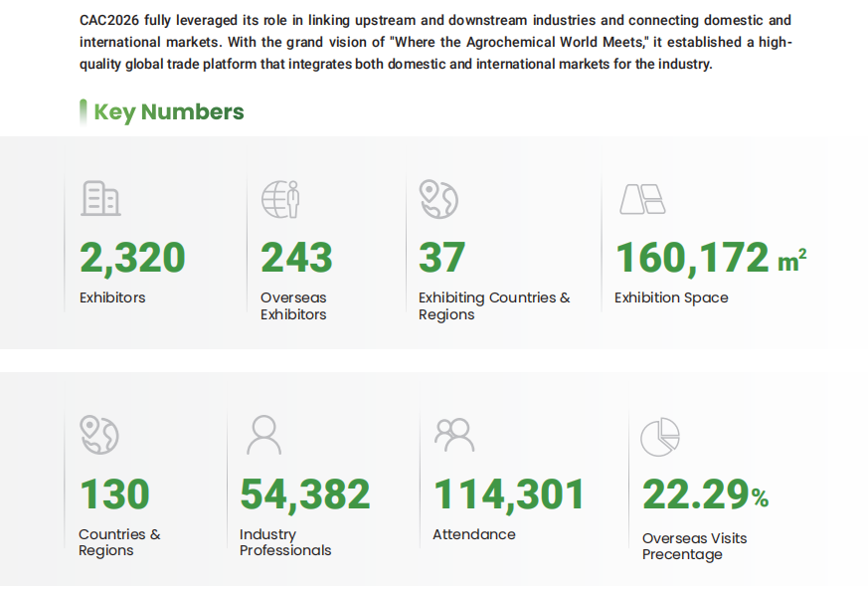Click the 160,172 m² figure
Screen dimensions: 868x591
(x=711, y=258)
